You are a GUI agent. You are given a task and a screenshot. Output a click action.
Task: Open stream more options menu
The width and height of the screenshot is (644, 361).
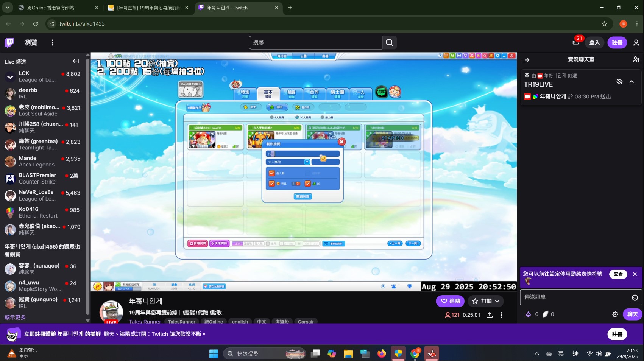coord(502,315)
